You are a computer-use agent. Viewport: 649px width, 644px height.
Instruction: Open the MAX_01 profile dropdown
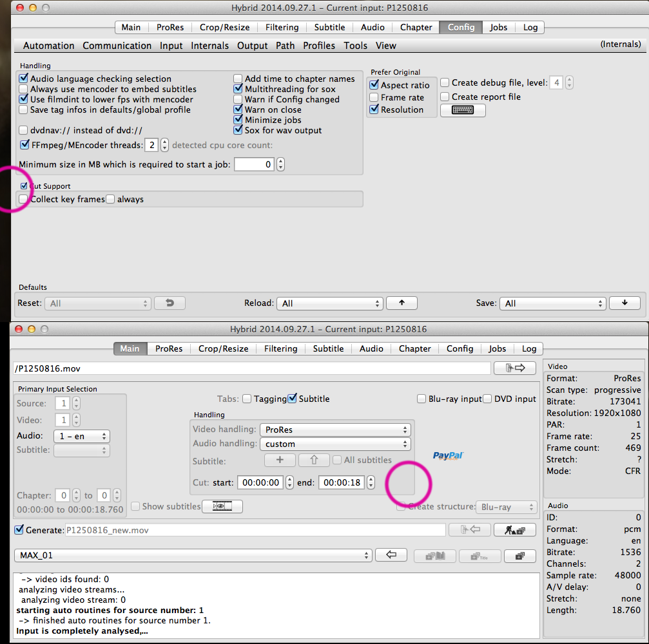point(193,555)
